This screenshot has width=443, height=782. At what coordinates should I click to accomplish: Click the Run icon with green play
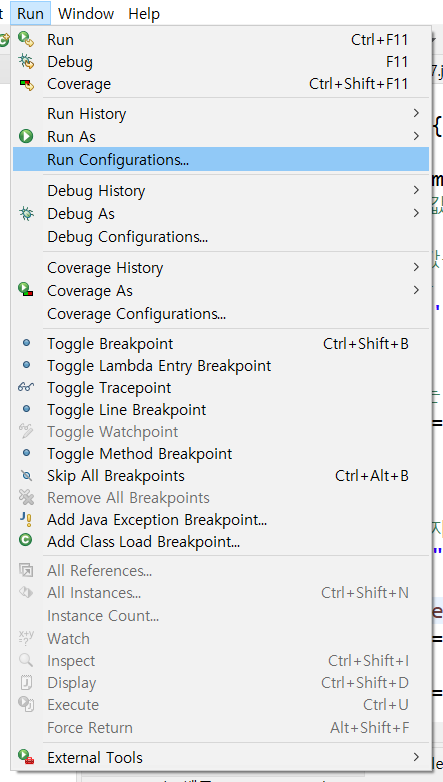tap(25, 39)
